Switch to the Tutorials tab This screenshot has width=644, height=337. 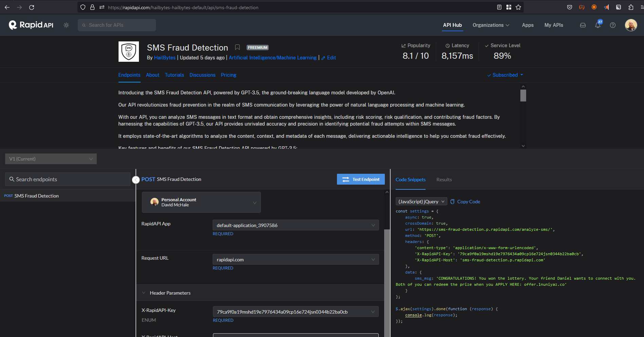[174, 75]
